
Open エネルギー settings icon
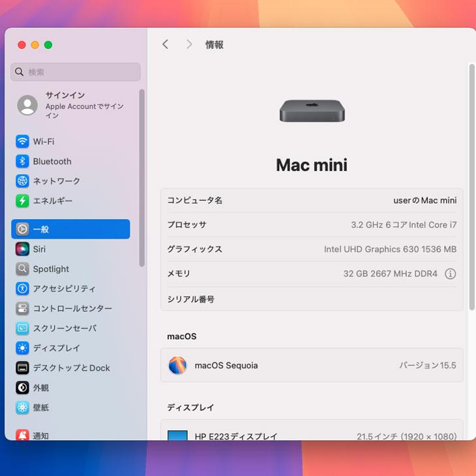(23, 201)
